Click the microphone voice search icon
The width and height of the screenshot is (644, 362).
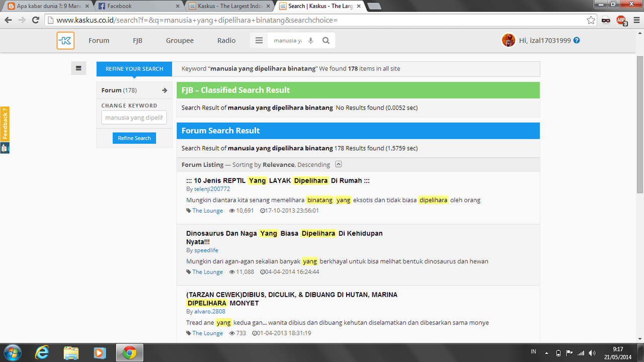click(x=310, y=41)
